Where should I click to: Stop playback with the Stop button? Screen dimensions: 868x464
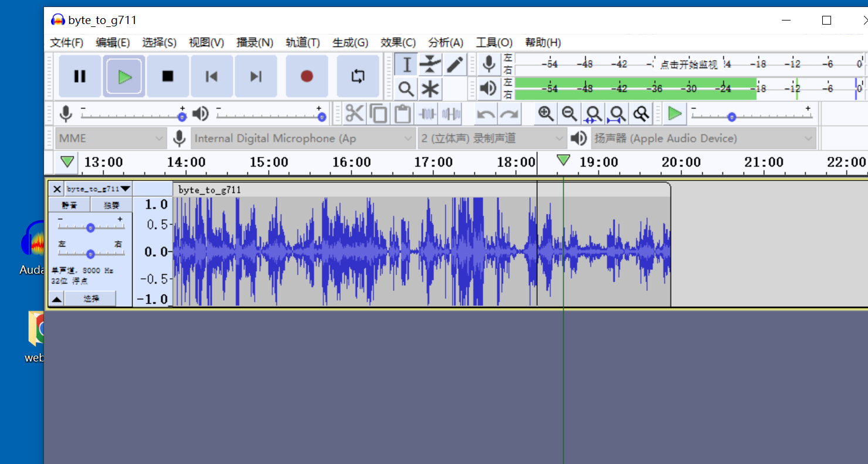click(x=168, y=76)
